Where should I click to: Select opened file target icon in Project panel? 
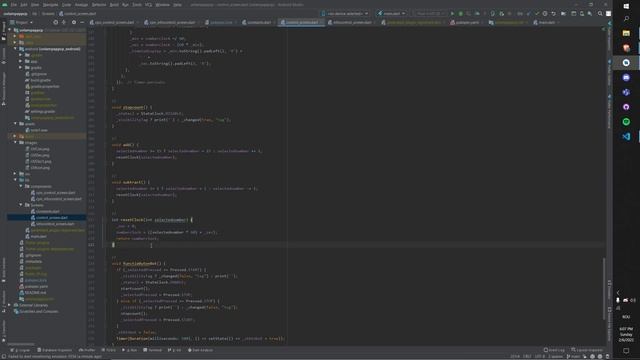(56, 22)
